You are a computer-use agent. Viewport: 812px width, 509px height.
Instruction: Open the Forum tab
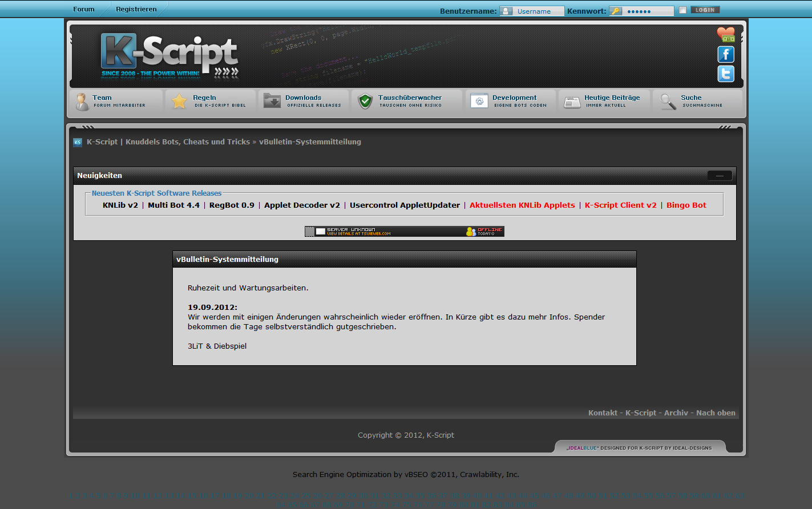[84, 9]
